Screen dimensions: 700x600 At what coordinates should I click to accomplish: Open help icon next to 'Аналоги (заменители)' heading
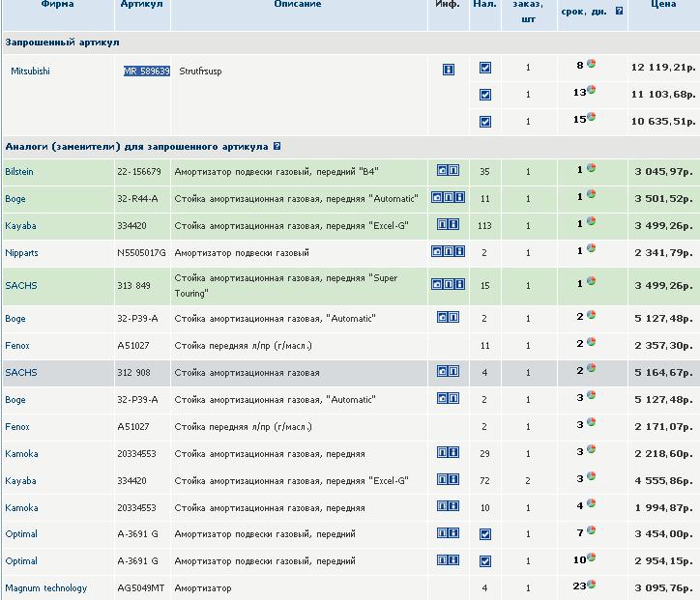277,146
